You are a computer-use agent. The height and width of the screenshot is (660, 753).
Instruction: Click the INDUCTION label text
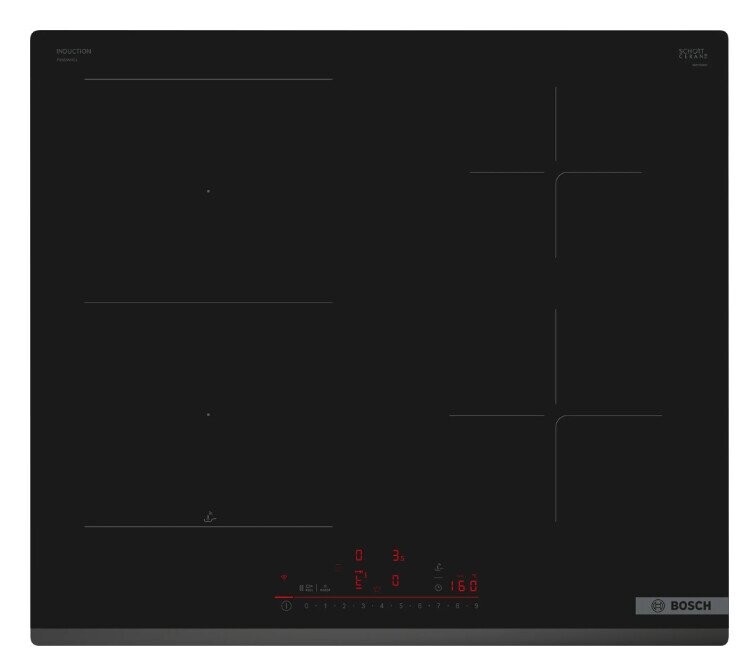73,51
